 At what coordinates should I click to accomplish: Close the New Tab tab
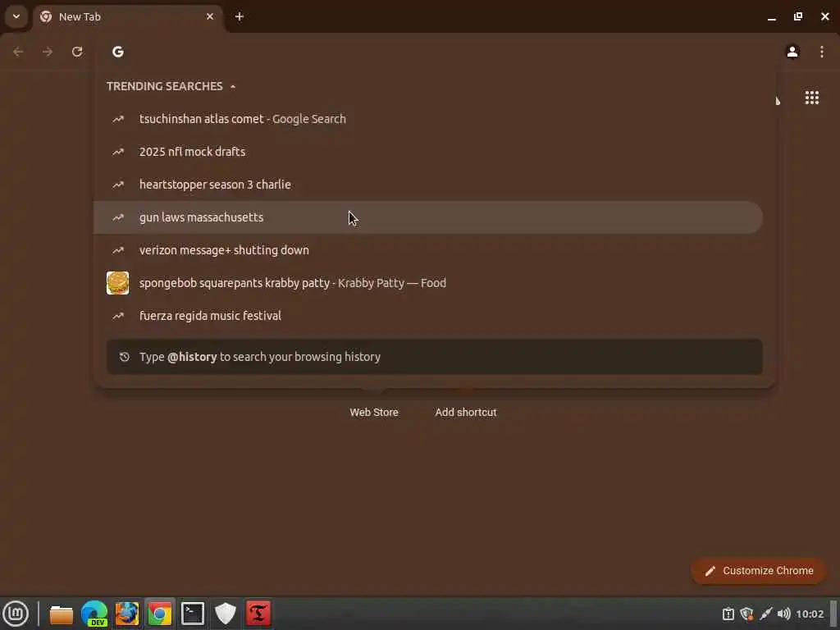210,16
